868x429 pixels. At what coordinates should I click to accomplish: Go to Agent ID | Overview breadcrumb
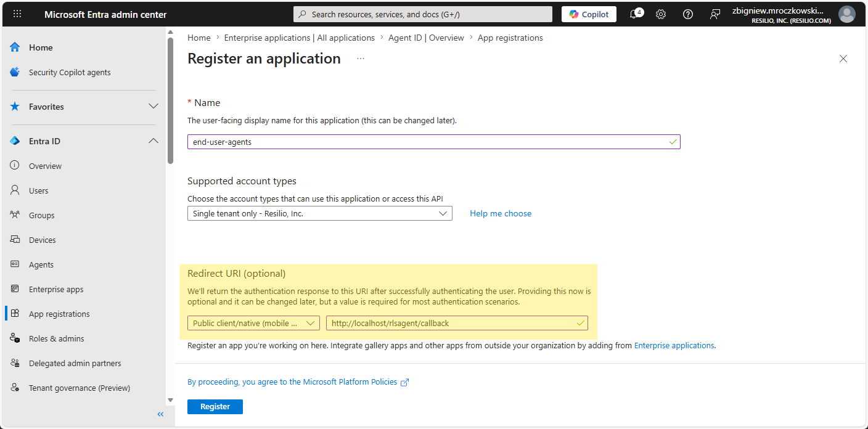point(426,38)
